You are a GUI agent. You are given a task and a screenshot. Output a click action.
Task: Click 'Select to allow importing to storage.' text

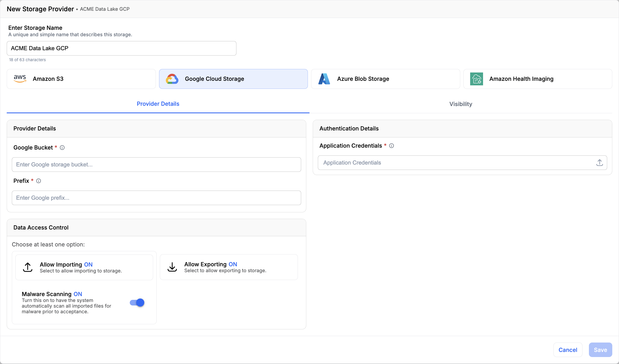tap(81, 271)
